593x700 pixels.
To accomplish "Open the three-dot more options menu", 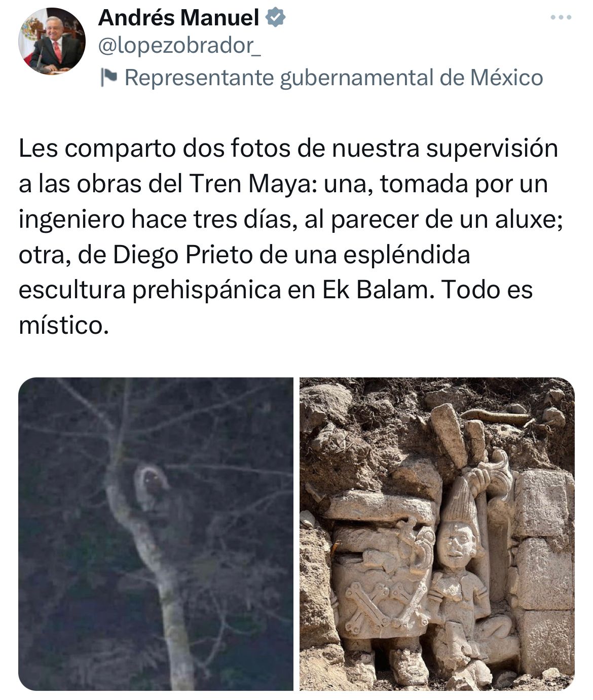I will [561, 18].
